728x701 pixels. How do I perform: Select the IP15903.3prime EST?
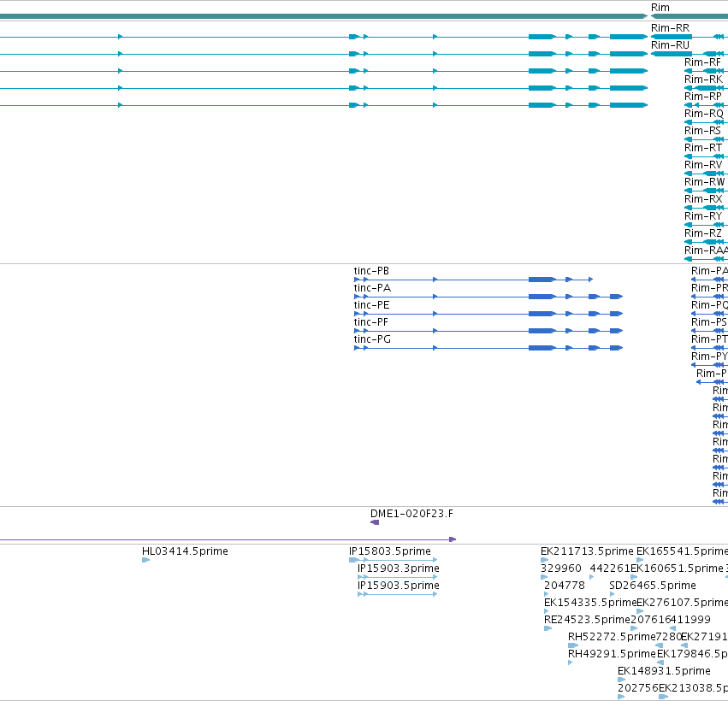point(399,568)
